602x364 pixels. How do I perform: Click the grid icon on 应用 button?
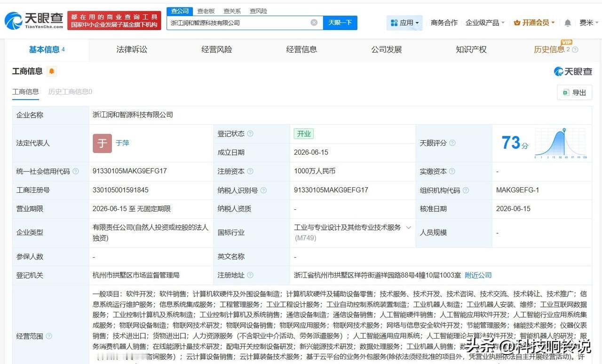tap(394, 23)
